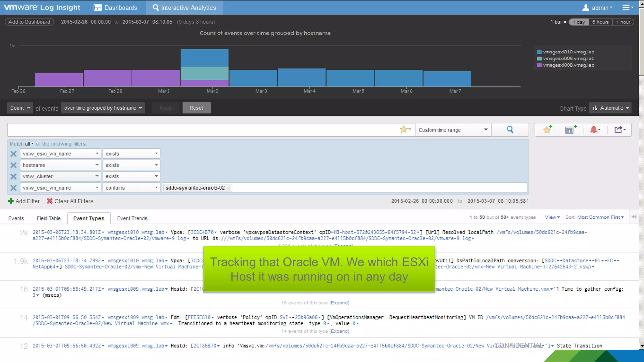Image resolution: width=644 pixels, height=362 pixels.
Task: Open Sort Most Common First dropdown
Action: tap(600, 217)
